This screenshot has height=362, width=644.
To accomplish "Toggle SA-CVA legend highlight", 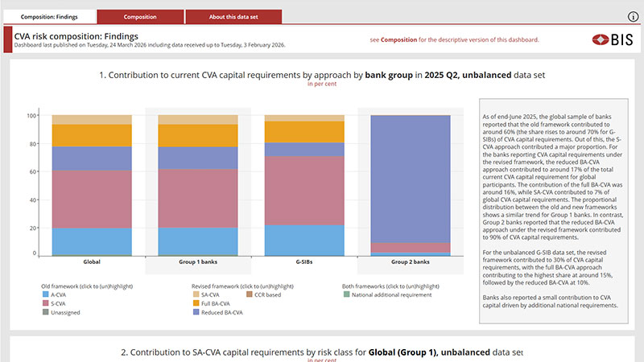I will tap(206, 294).
